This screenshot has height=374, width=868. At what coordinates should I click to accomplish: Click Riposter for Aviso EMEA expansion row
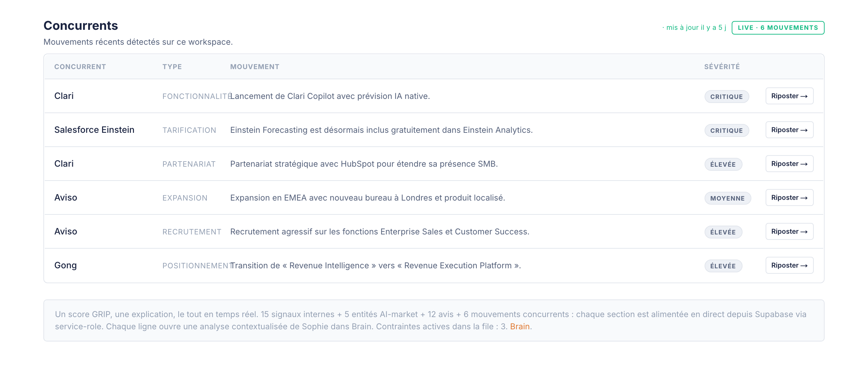[x=789, y=198]
